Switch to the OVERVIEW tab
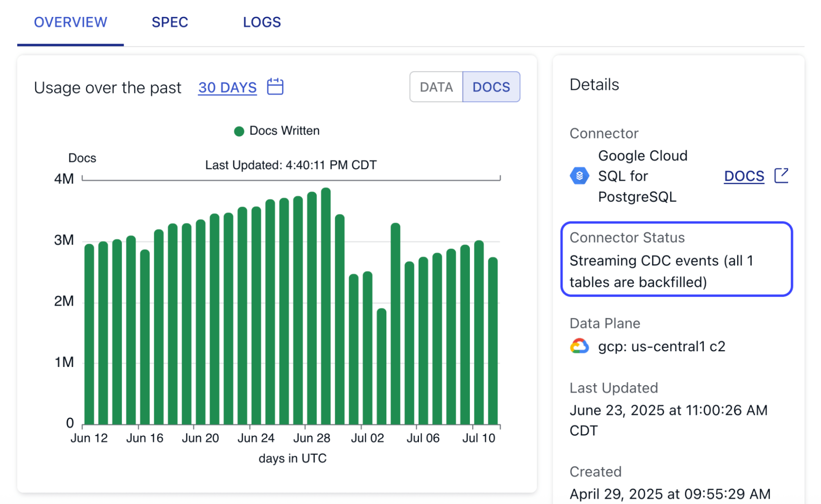 pyautogui.click(x=70, y=22)
